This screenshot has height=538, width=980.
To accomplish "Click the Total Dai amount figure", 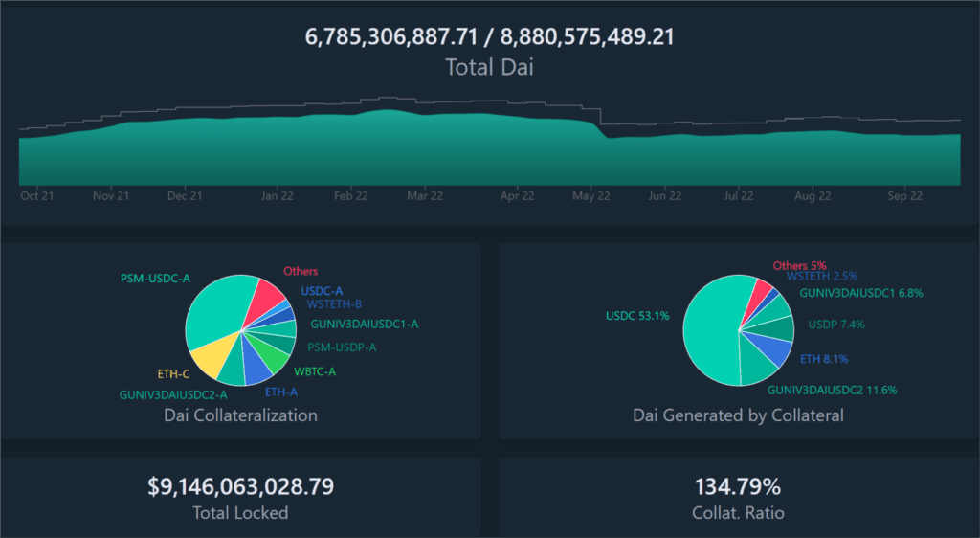I will [489, 37].
